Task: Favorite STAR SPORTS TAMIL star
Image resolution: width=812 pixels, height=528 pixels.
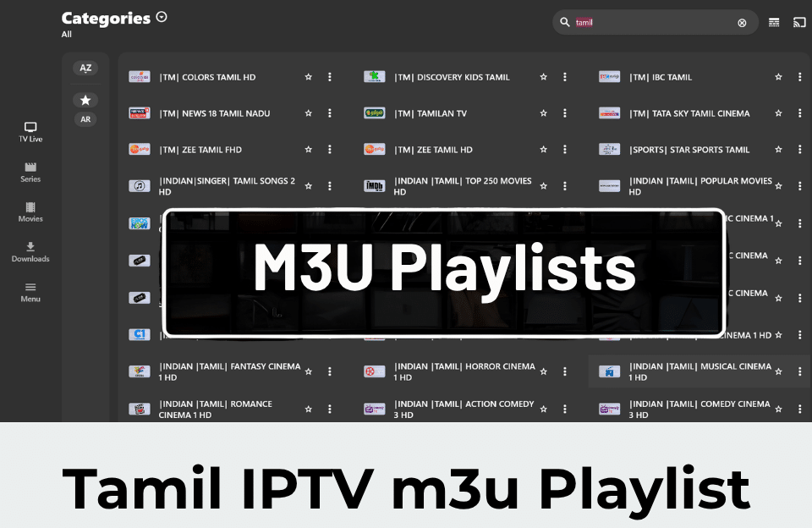Action: click(778, 149)
